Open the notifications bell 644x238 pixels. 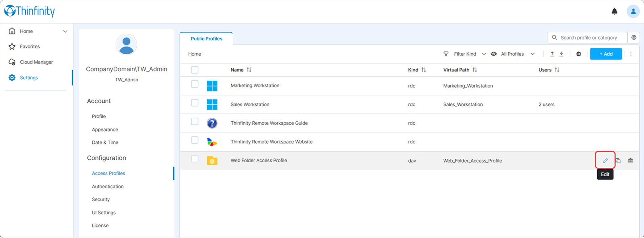pyautogui.click(x=615, y=11)
